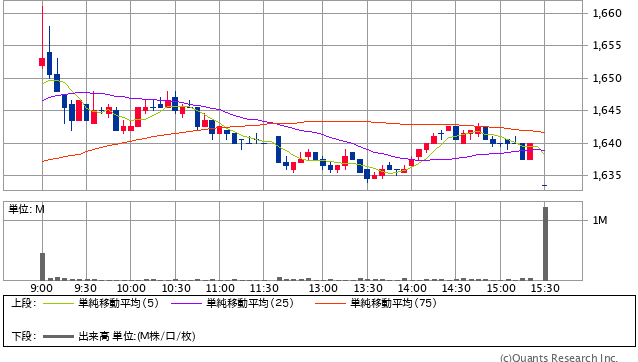Click the 上段 legend label
The image size is (638, 362).
(24, 303)
